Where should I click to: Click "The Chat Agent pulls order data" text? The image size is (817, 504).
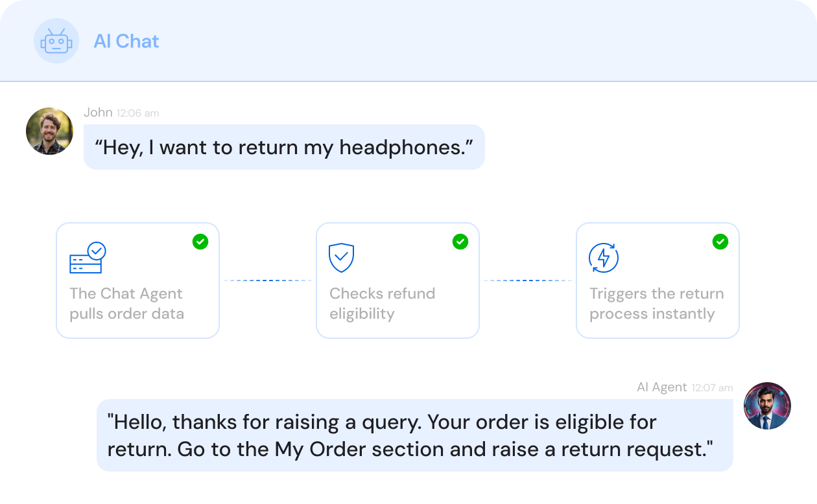coord(127,304)
